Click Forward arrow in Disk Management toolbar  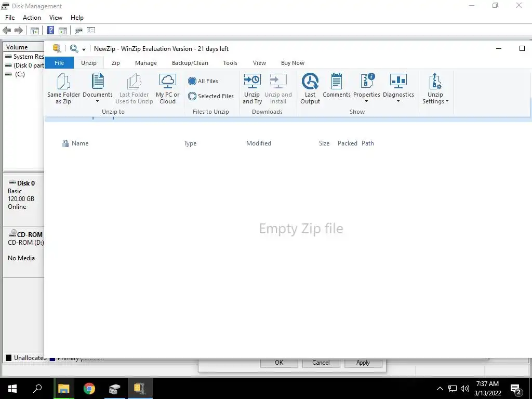pyautogui.click(x=19, y=31)
